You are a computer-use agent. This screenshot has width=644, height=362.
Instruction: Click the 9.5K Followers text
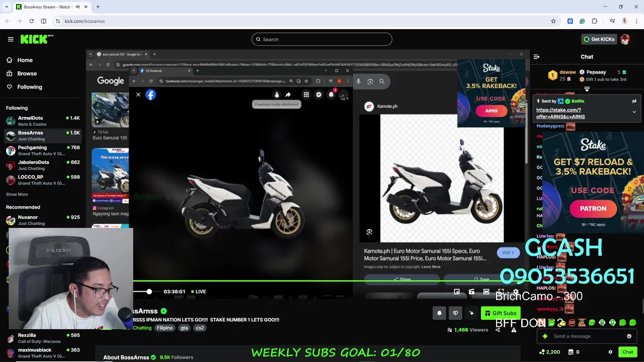click(177, 357)
